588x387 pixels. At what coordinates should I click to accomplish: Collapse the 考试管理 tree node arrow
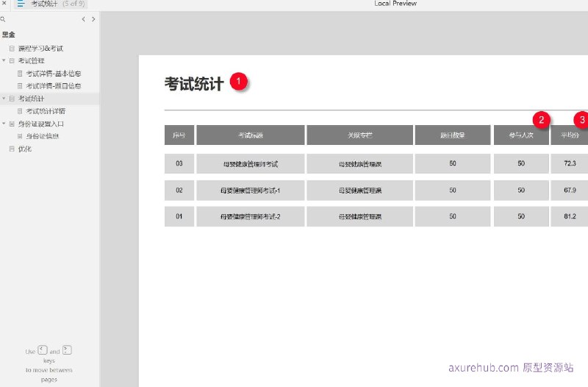pos(4,60)
